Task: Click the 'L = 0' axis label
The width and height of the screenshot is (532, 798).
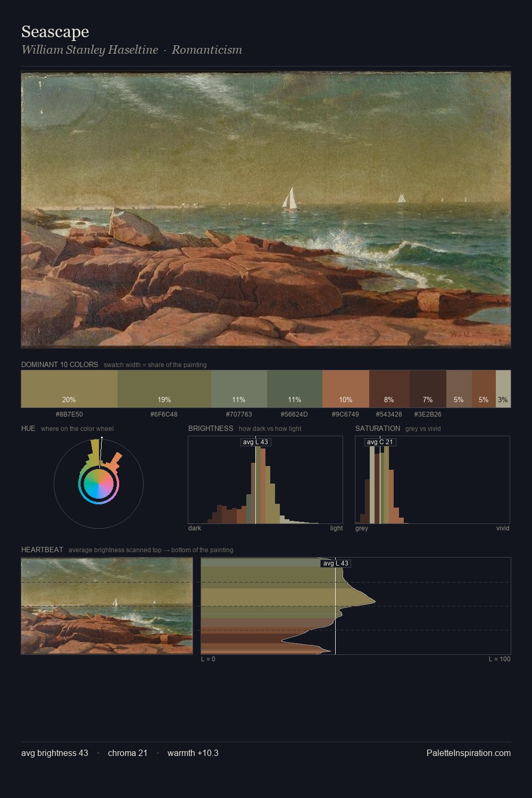Action: [x=208, y=659]
